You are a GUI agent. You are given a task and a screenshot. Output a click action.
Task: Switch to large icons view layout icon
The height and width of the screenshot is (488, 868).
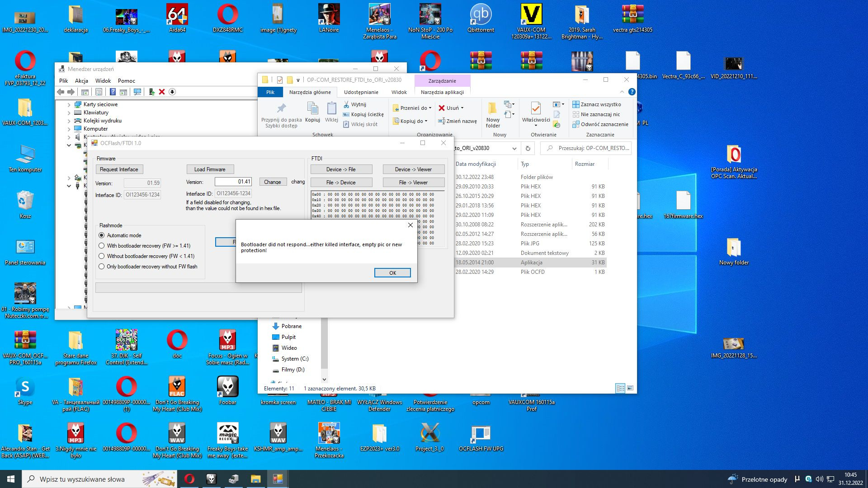click(x=630, y=388)
